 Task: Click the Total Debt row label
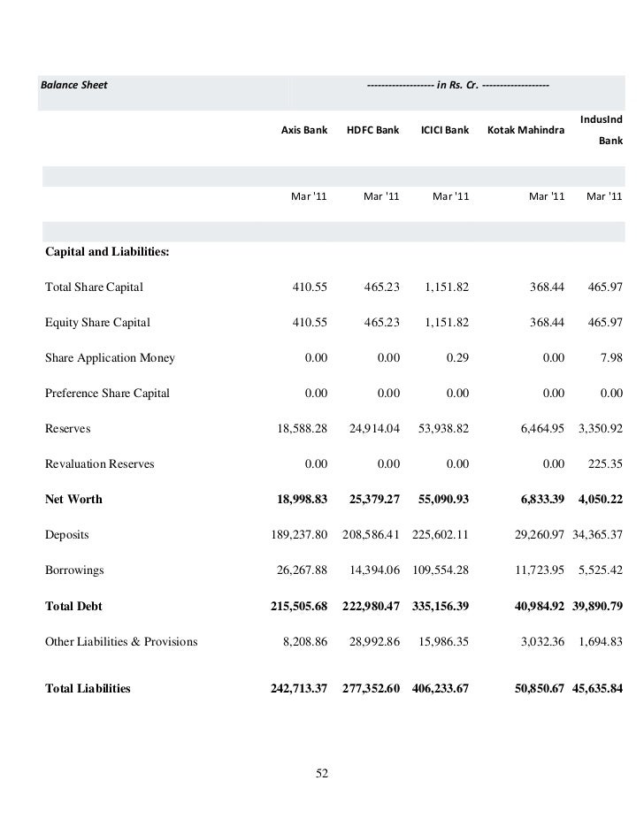[x=73, y=607]
